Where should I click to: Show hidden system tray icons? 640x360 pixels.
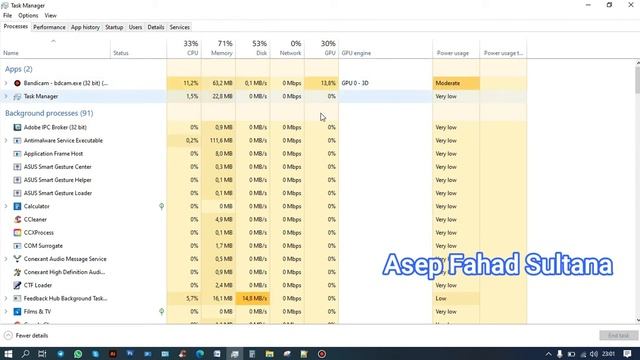point(548,354)
